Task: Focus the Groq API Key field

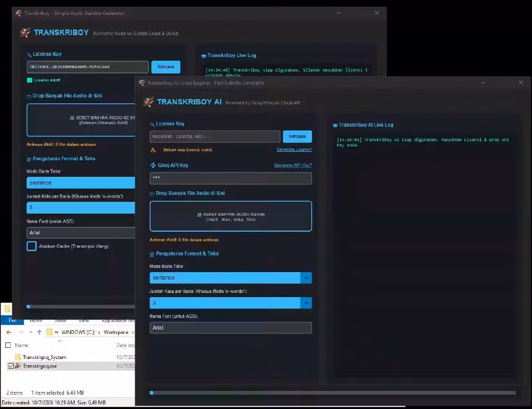Action: (x=231, y=178)
